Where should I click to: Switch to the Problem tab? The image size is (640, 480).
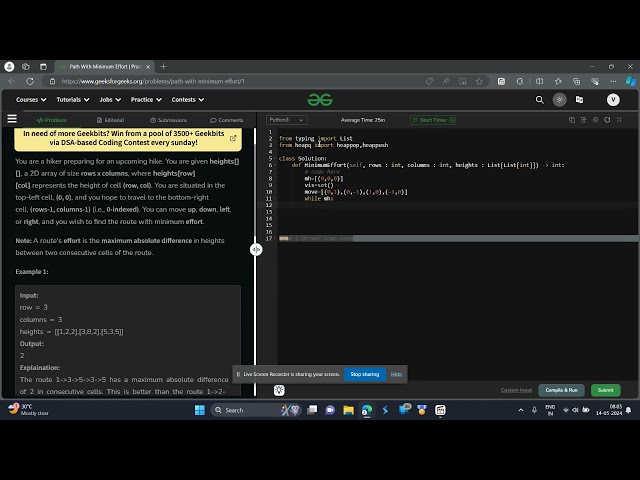(x=51, y=120)
